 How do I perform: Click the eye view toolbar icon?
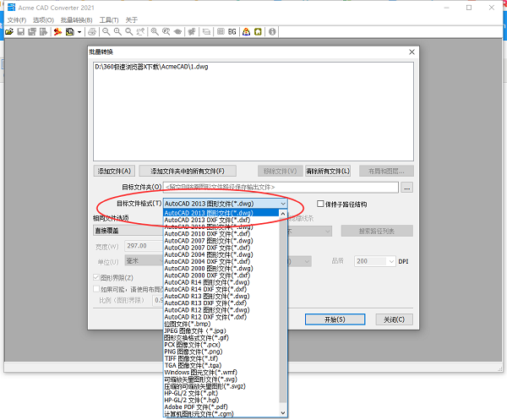tap(177, 31)
